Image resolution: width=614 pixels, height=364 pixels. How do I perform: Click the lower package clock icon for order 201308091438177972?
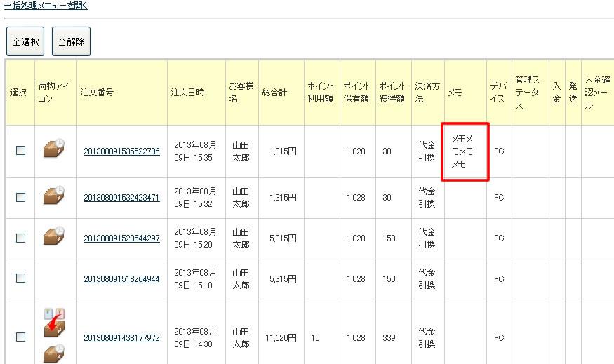(54, 354)
